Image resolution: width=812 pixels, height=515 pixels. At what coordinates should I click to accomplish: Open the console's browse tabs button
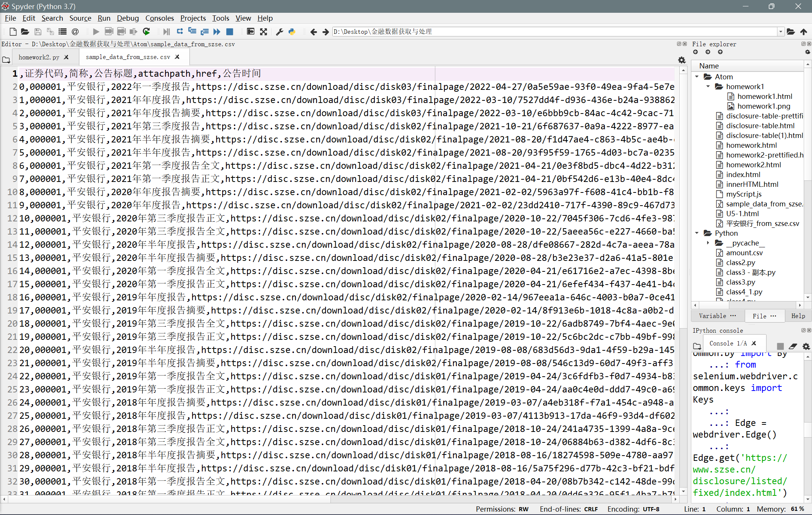[x=697, y=346]
